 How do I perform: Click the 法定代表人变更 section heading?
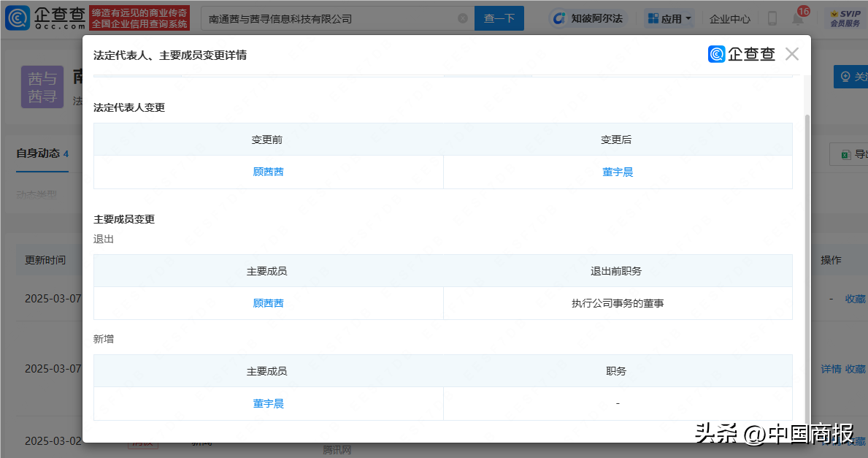coord(129,107)
